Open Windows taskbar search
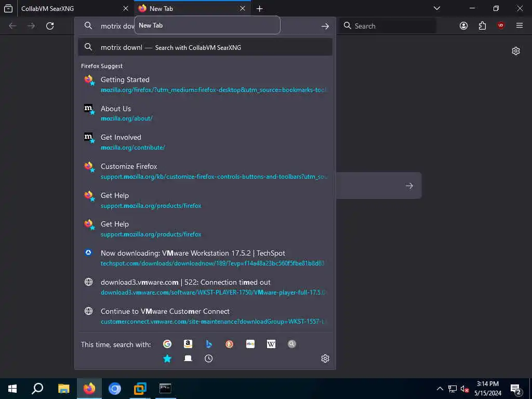The width and height of the screenshot is (532, 399). click(x=37, y=389)
